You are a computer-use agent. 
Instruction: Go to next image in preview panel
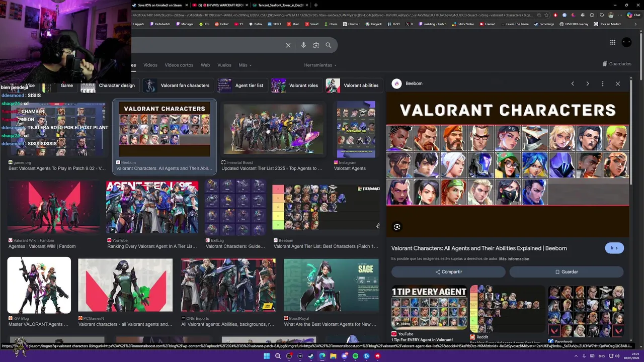[x=588, y=83]
